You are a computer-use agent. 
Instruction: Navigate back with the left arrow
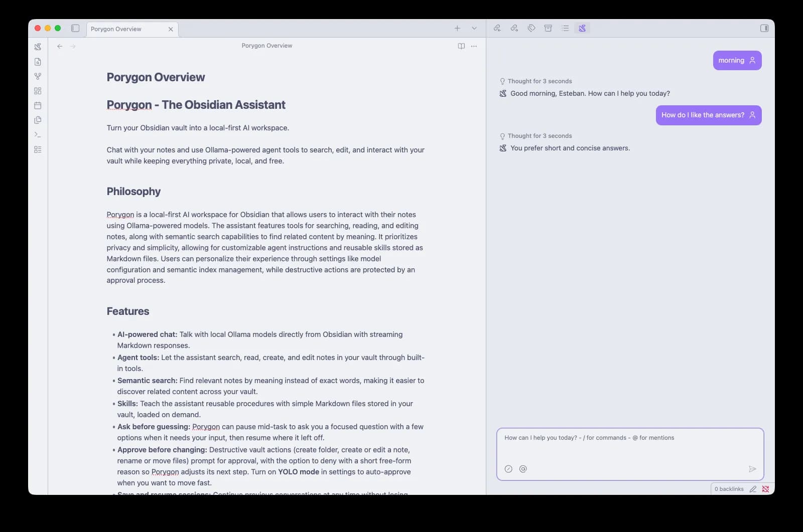pyautogui.click(x=60, y=46)
